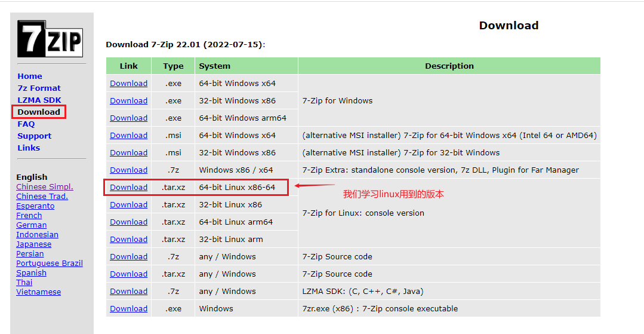Download .7z for Windows x86 / x64
644x334 pixels.
[128, 170]
